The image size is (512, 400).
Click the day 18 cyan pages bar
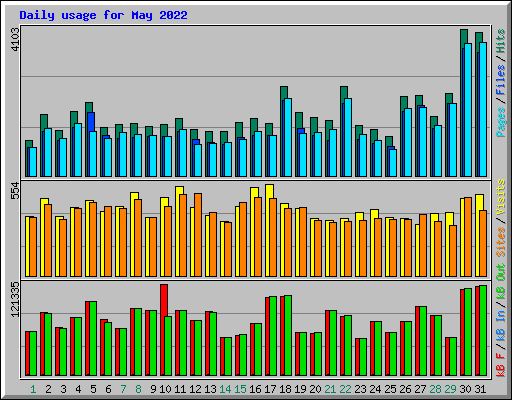click(288, 137)
